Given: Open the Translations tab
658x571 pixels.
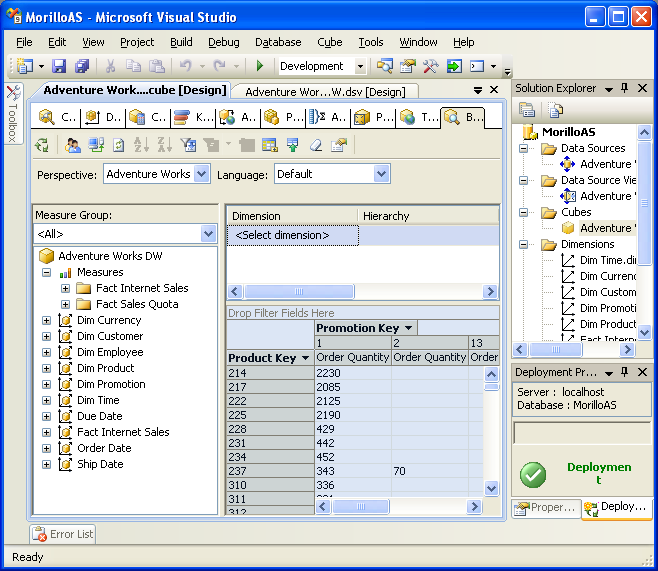Looking at the screenshot, I should 419,117.
